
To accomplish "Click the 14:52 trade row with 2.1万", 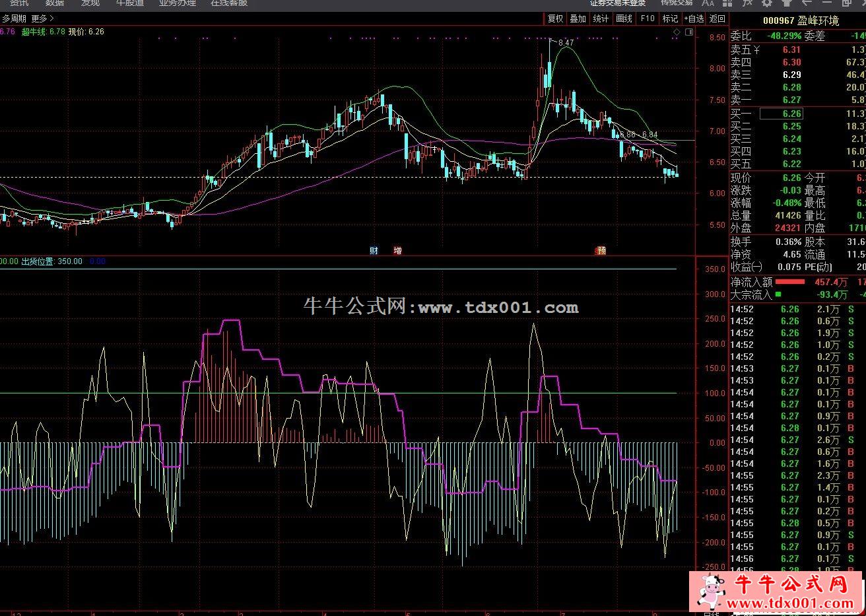I will (797, 309).
